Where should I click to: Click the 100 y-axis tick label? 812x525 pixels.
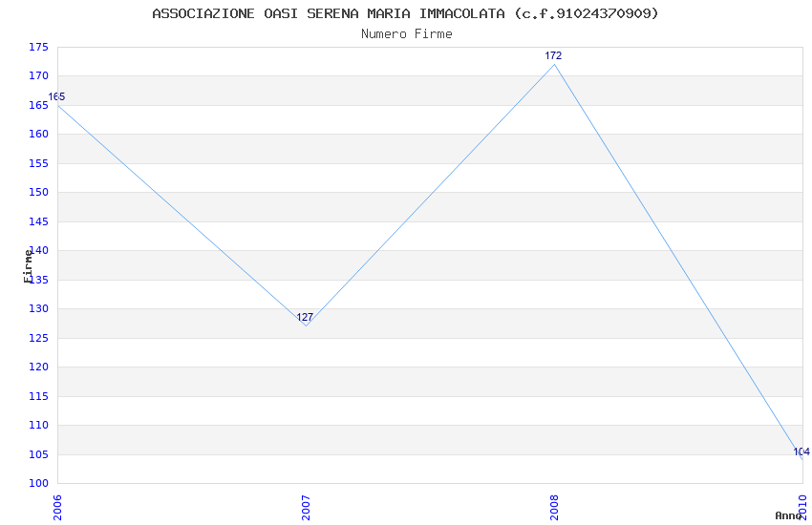(x=38, y=484)
